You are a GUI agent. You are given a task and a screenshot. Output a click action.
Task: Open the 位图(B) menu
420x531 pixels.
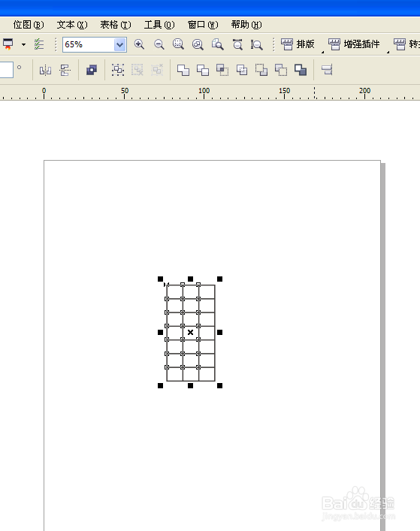click(x=29, y=25)
